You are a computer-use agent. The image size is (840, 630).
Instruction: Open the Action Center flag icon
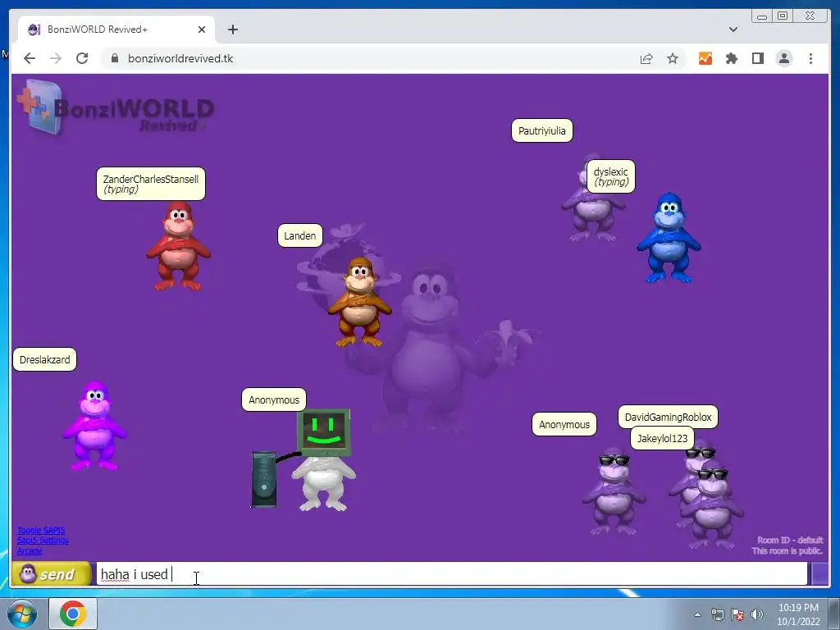pos(737,614)
